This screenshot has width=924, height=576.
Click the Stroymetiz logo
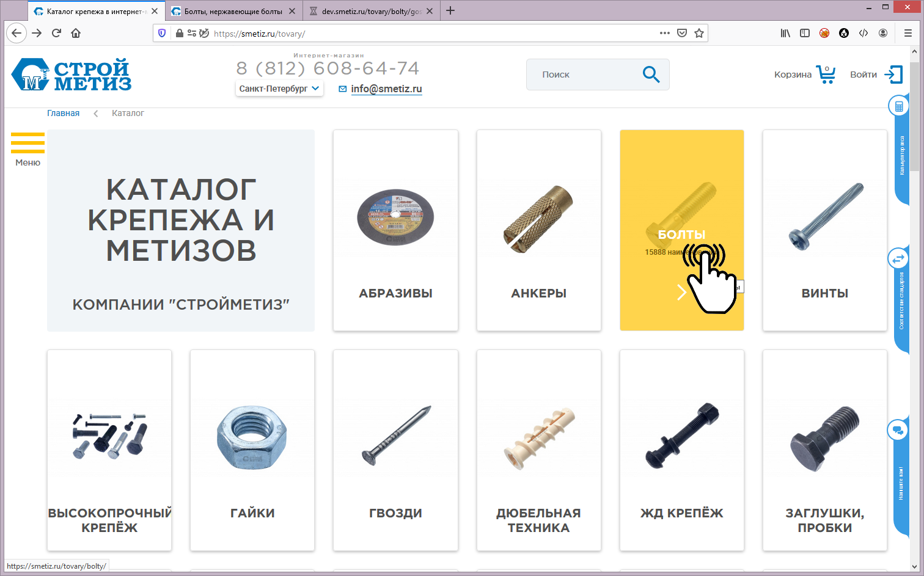point(71,75)
